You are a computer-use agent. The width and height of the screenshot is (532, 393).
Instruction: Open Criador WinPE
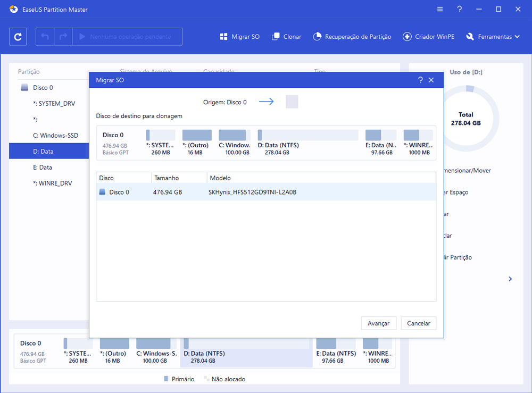pos(428,37)
